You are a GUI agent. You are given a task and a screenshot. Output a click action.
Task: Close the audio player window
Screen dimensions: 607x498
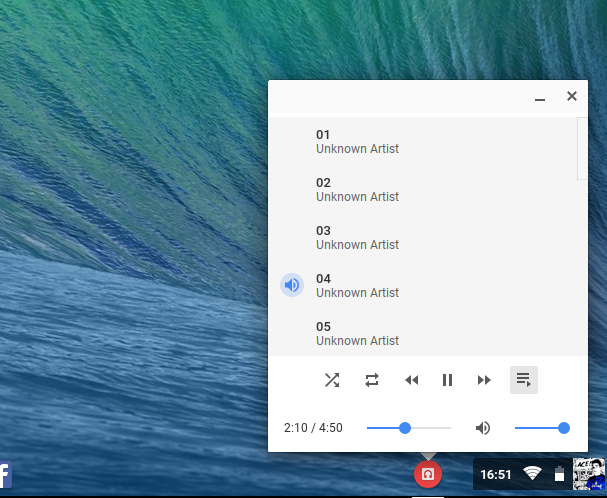click(572, 96)
